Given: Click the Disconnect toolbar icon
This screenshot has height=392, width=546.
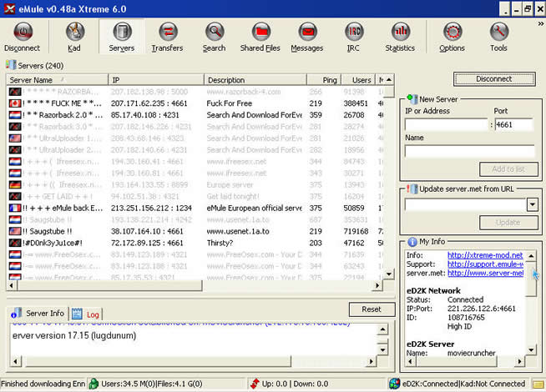Looking at the screenshot, I should point(23,32).
